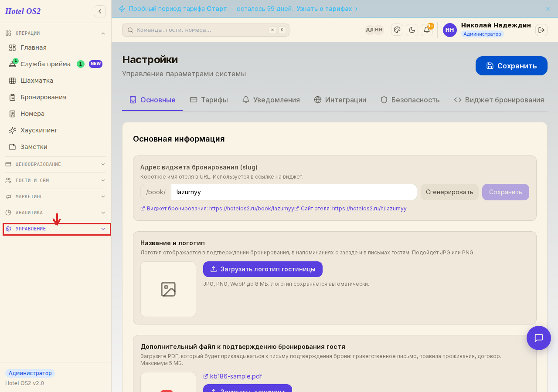Click the Hotel OS2 logo
The height and width of the screenshot is (392, 558).
23,11
